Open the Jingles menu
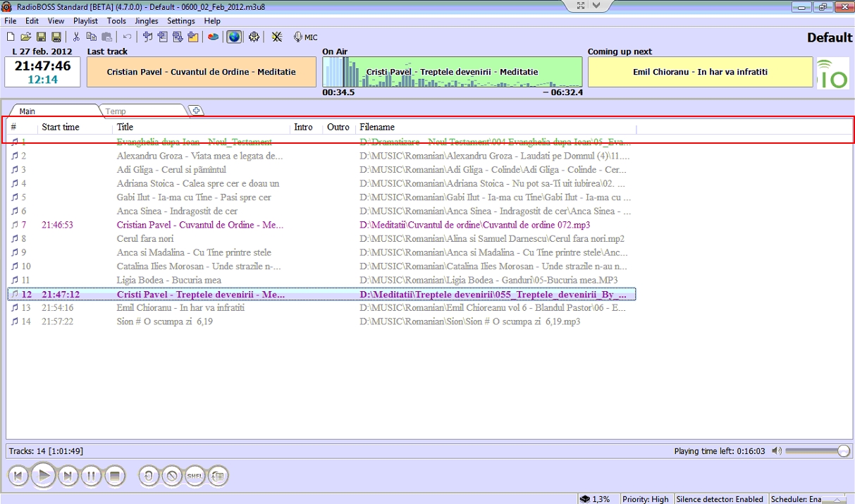 (147, 21)
